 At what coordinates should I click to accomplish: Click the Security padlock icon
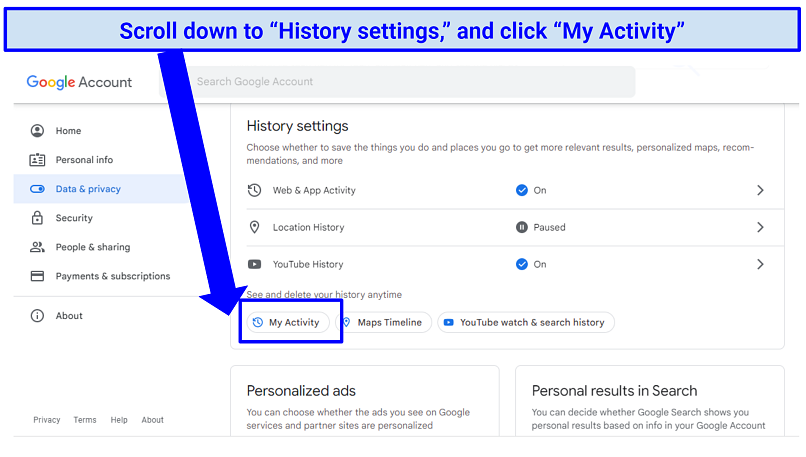click(37, 218)
